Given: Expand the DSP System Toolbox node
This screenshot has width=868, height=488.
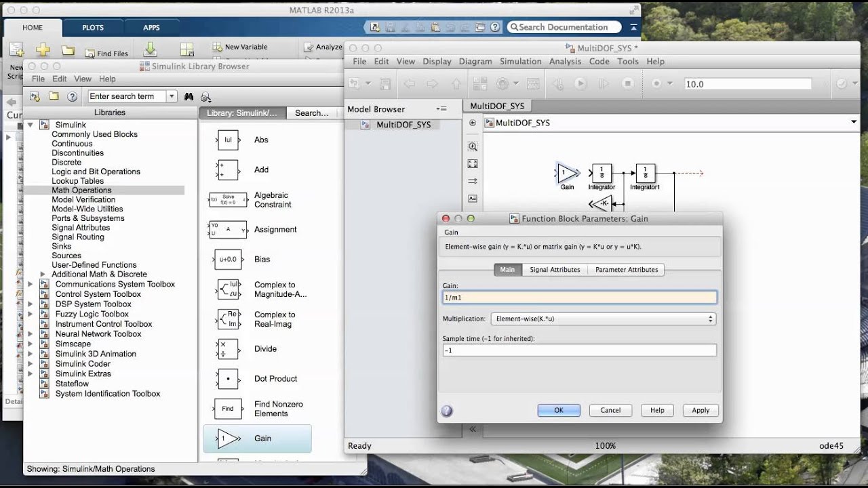Looking at the screenshot, I should pyautogui.click(x=30, y=304).
